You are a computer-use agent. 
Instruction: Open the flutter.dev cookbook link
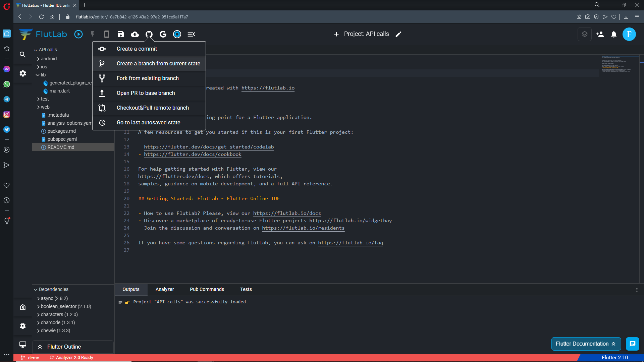193,154
